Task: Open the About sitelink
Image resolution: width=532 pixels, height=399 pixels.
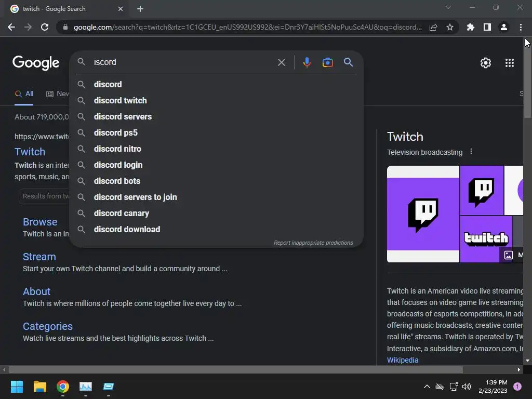Action: pyautogui.click(x=37, y=292)
